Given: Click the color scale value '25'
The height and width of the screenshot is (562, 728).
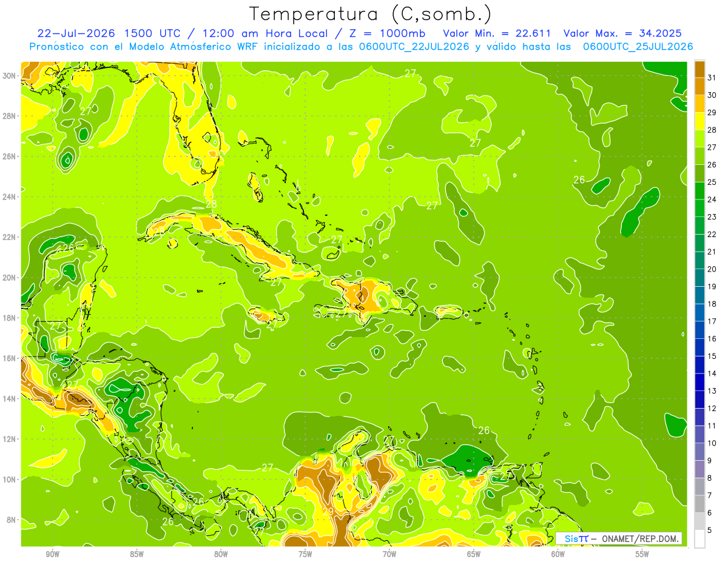Looking at the screenshot, I should pyautogui.click(x=712, y=182).
